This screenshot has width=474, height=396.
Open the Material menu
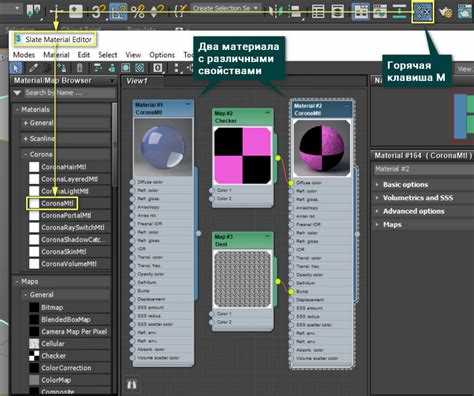(56, 55)
